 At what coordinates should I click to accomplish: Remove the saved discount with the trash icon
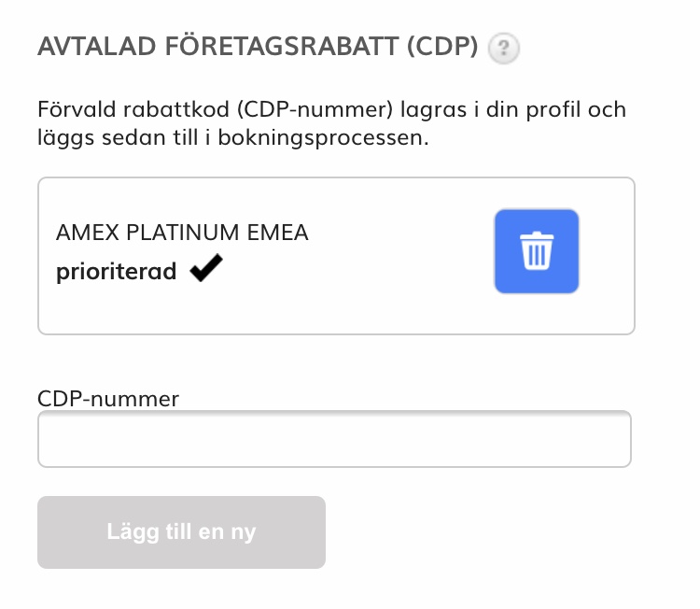[x=537, y=251]
